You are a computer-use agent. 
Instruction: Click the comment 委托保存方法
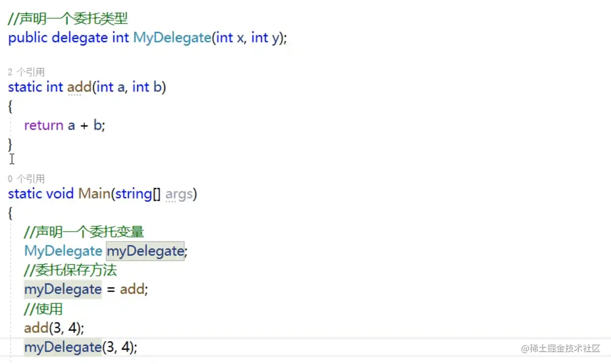pos(70,270)
